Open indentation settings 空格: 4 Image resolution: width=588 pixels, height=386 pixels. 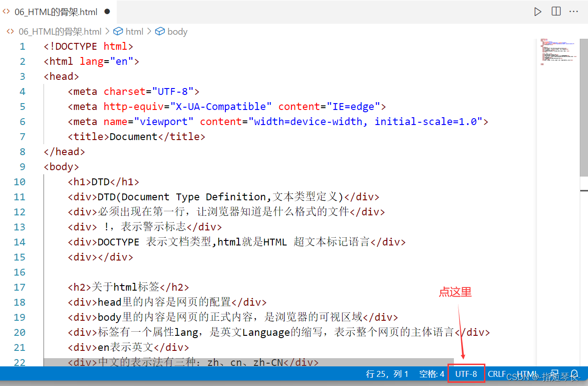(432, 374)
